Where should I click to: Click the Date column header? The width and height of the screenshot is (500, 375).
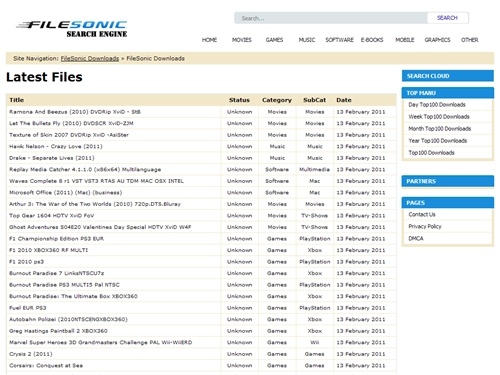pyautogui.click(x=344, y=100)
